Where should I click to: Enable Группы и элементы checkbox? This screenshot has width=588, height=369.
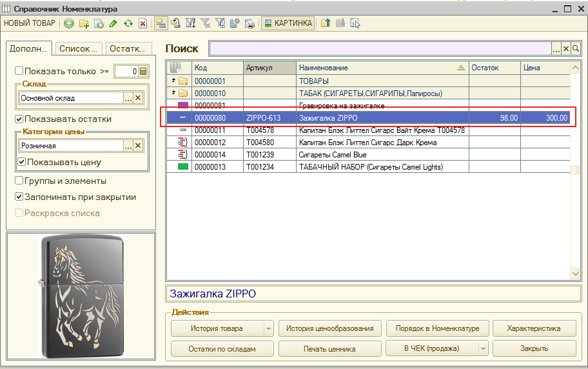[x=19, y=181]
